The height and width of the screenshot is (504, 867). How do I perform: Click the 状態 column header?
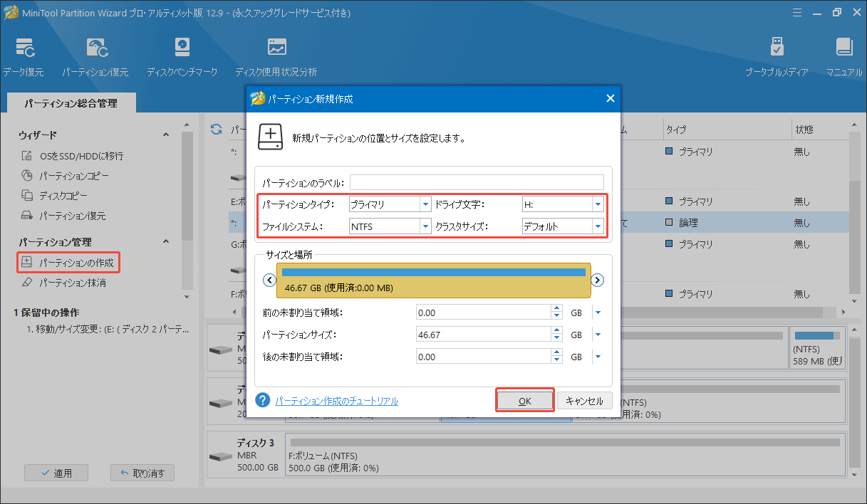pyautogui.click(x=819, y=130)
